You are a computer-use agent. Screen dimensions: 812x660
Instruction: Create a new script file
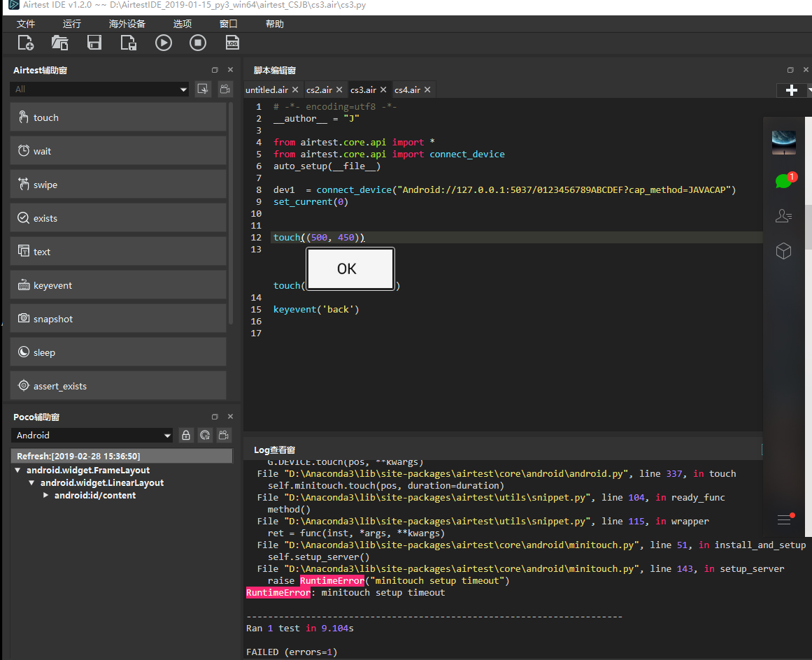pyautogui.click(x=25, y=43)
